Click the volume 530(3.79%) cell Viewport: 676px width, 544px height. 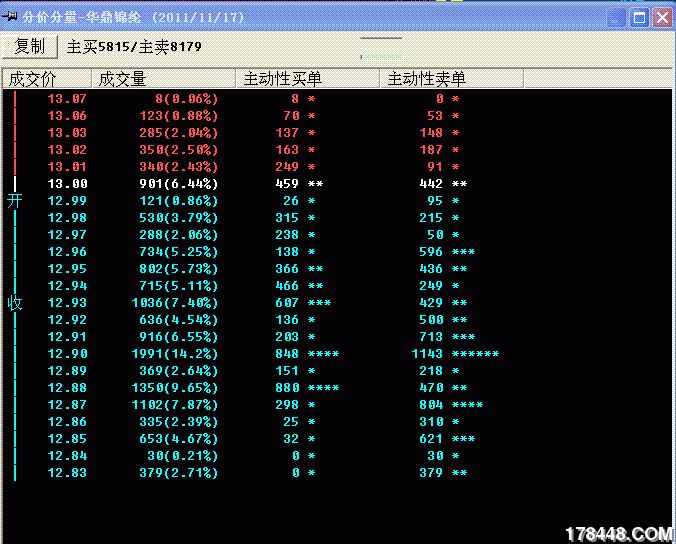[x=179, y=218]
